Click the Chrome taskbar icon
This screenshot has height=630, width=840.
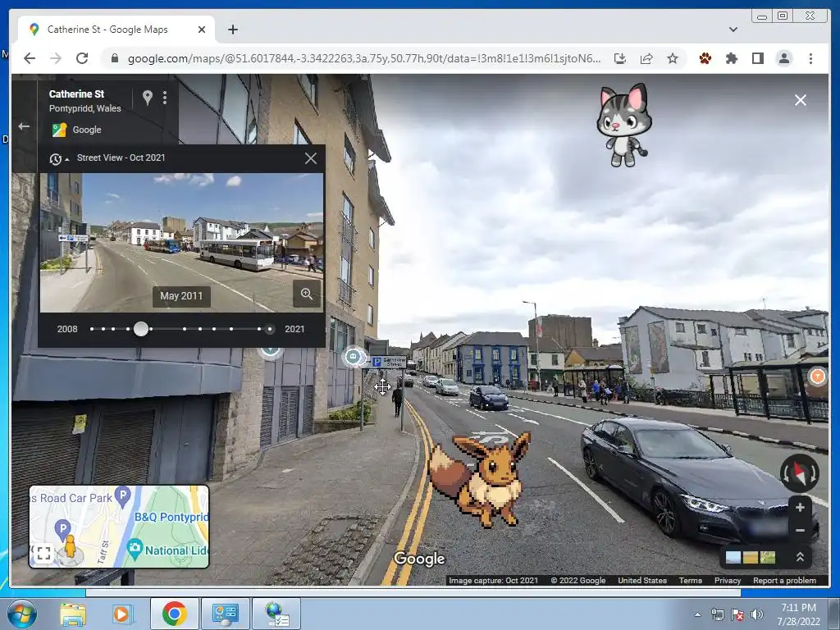tap(174, 614)
